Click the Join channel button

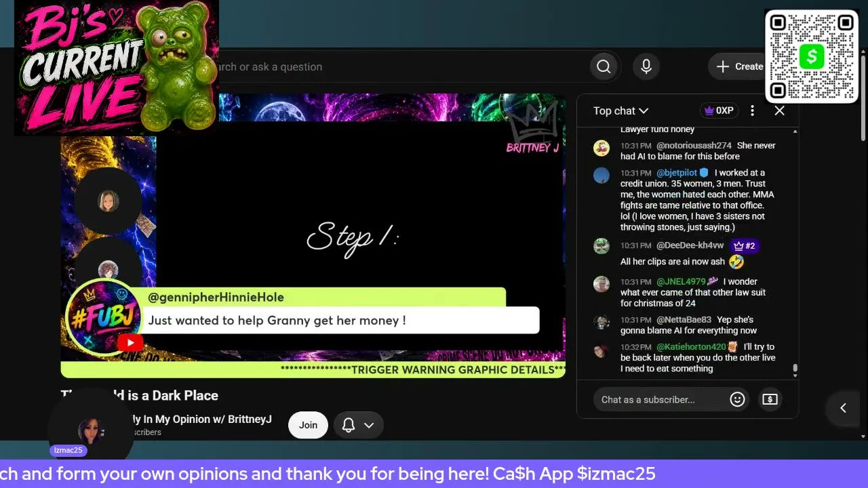click(308, 425)
